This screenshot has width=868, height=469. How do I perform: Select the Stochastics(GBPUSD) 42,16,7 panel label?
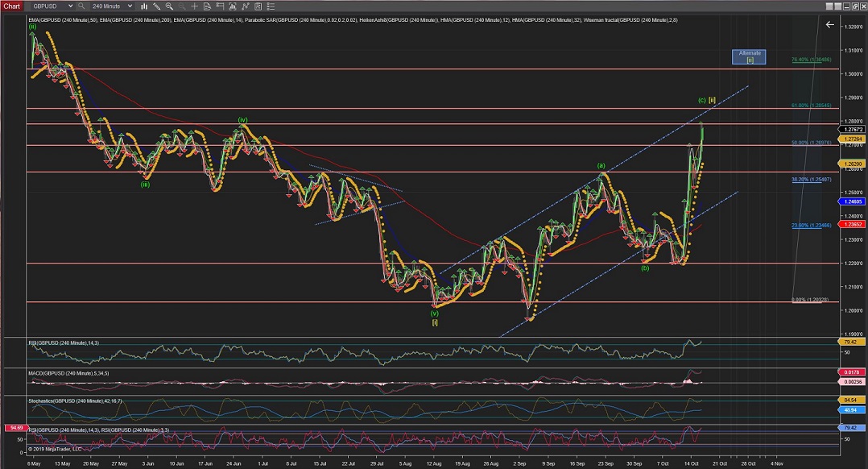76,401
